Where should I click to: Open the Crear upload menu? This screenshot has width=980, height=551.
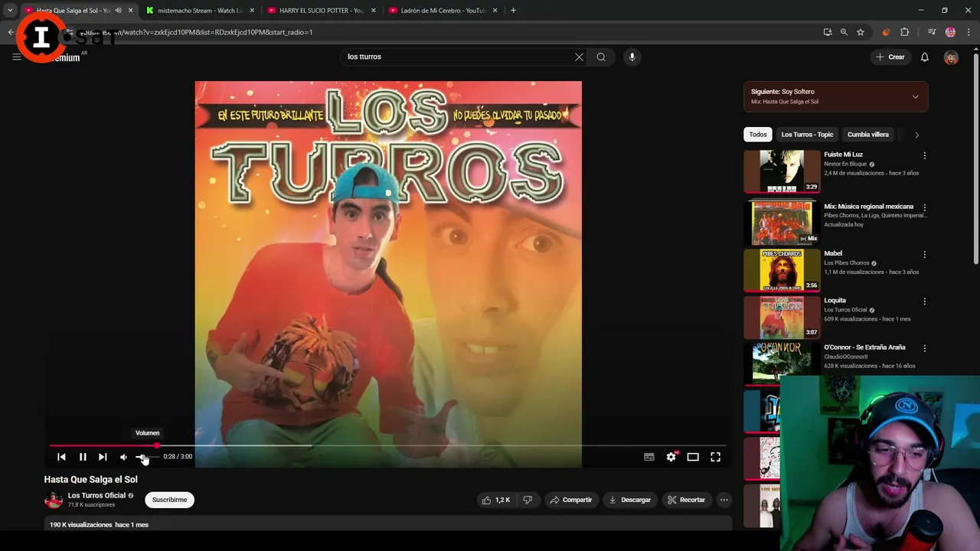coord(891,57)
